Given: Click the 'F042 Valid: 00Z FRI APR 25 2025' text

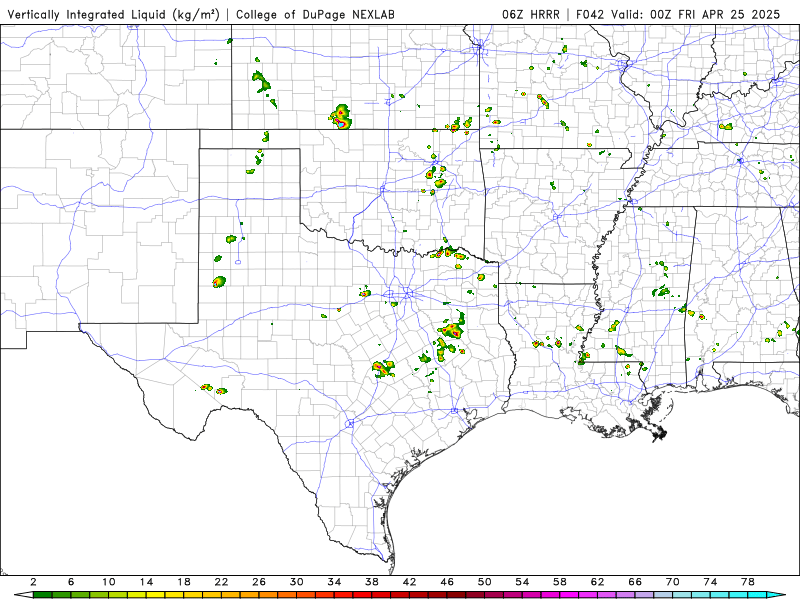Looking at the screenshot, I should point(678,14).
